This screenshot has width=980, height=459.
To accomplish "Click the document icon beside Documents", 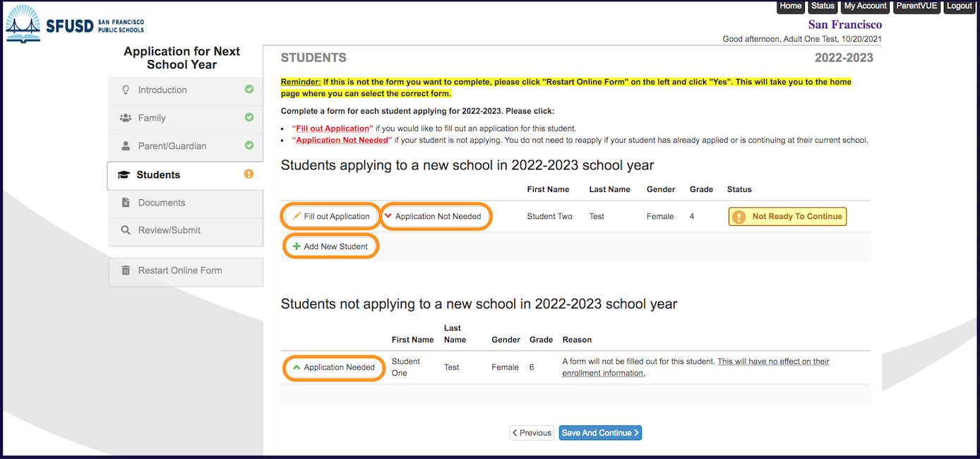I will tap(126, 203).
